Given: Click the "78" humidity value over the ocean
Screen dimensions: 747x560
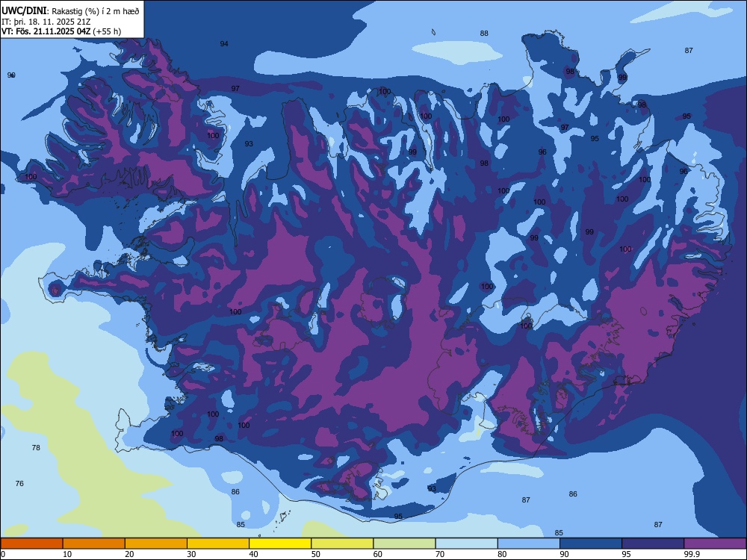Looking at the screenshot, I should point(36,447).
